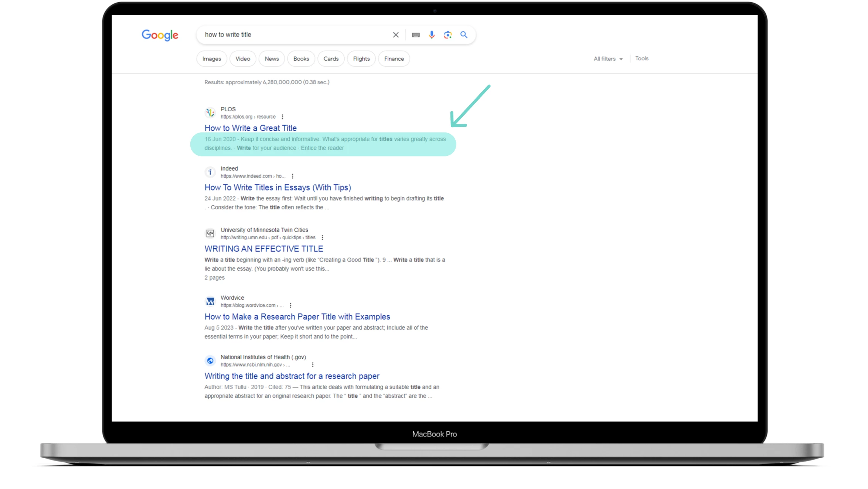Click the results count text

[267, 82]
